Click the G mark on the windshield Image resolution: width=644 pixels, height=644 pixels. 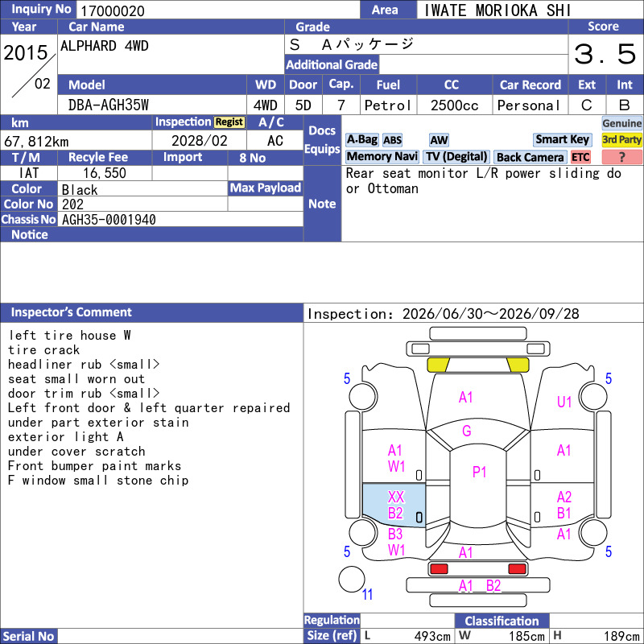coord(467,431)
